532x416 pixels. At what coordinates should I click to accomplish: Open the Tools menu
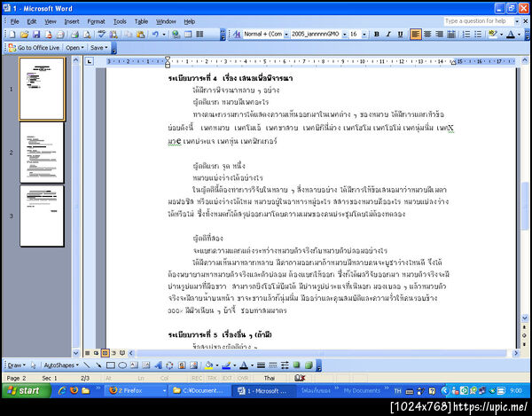tap(120, 21)
